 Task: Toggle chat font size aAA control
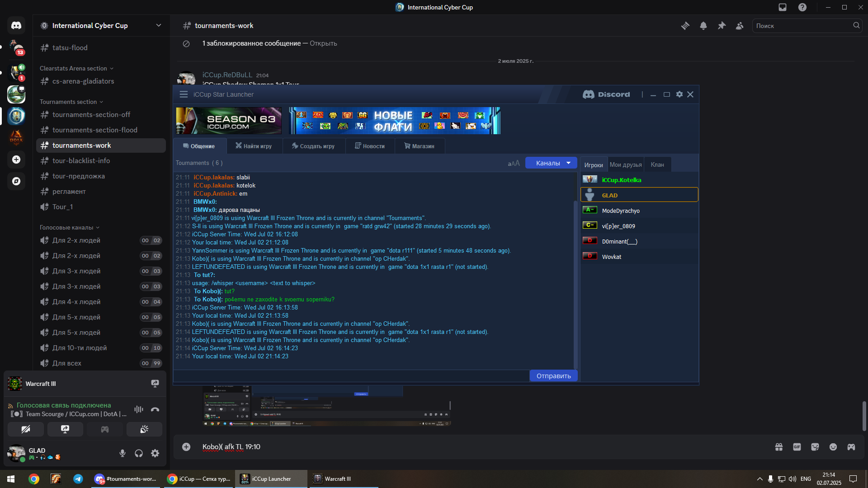514,163
